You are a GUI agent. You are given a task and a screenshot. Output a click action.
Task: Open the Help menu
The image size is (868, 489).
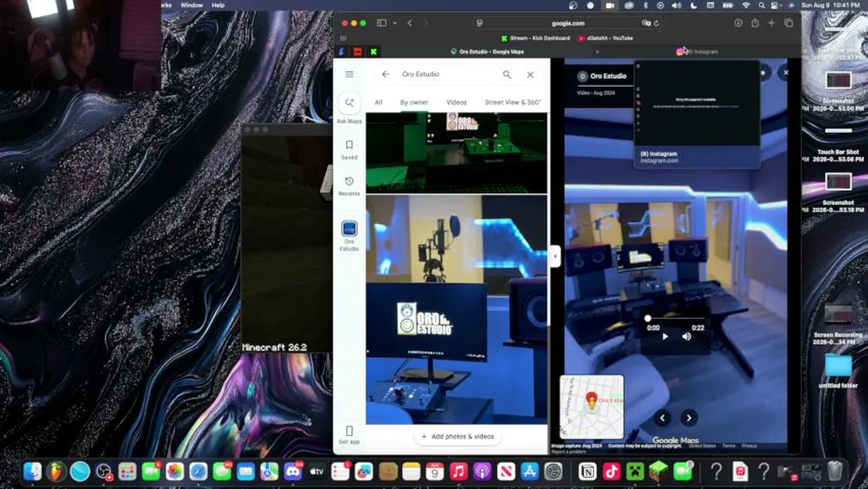218,5
